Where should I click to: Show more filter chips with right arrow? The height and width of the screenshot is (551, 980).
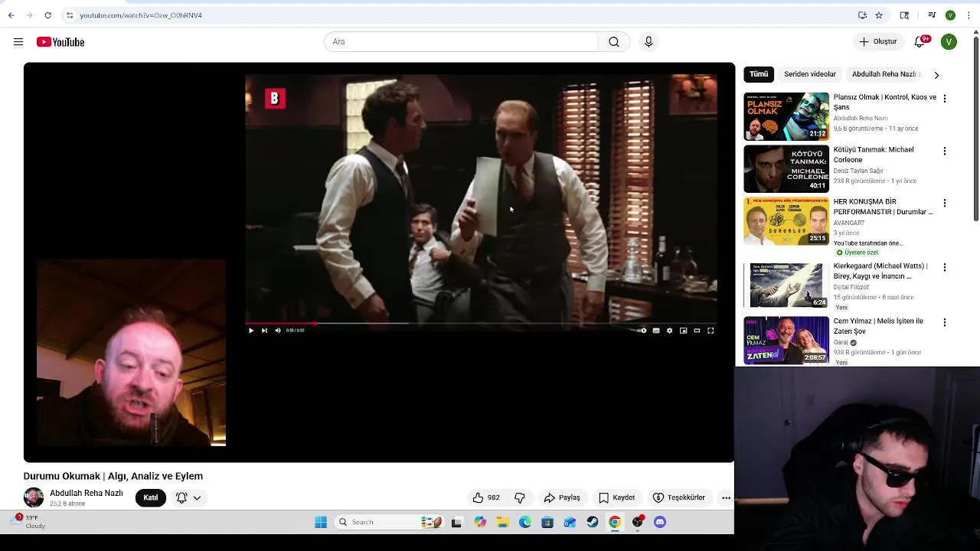936,75
